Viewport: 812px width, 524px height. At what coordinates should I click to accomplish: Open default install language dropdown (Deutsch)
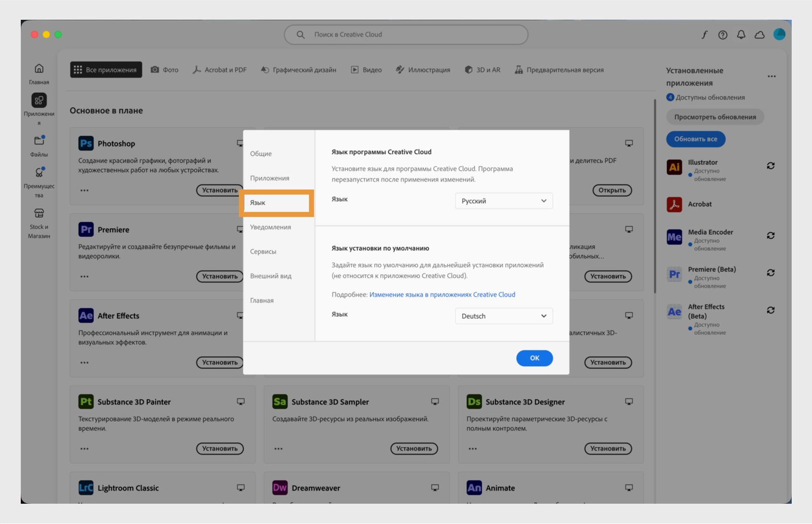(504, 316)
